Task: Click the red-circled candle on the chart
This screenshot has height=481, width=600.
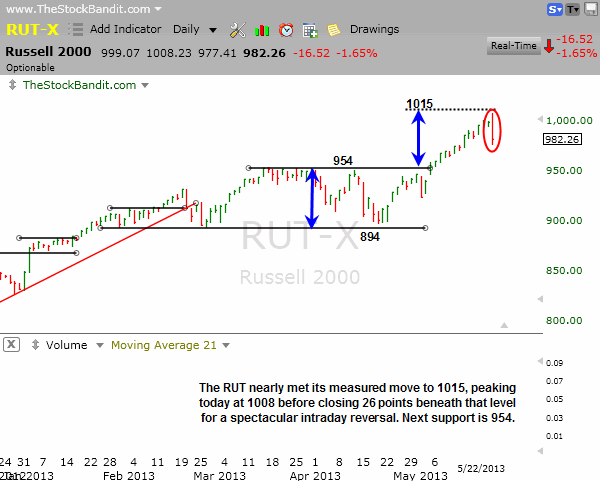Action: [x=492, y=130]
